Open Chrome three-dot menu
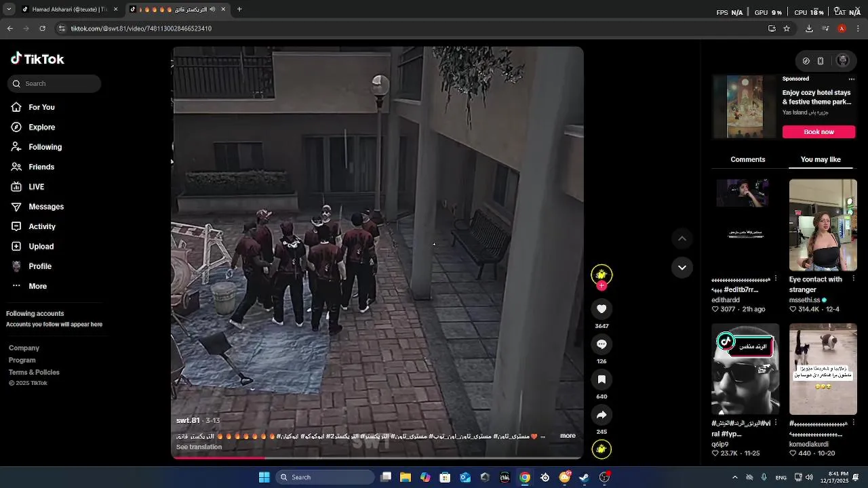 pyautogui.click(x=859, y=28)
